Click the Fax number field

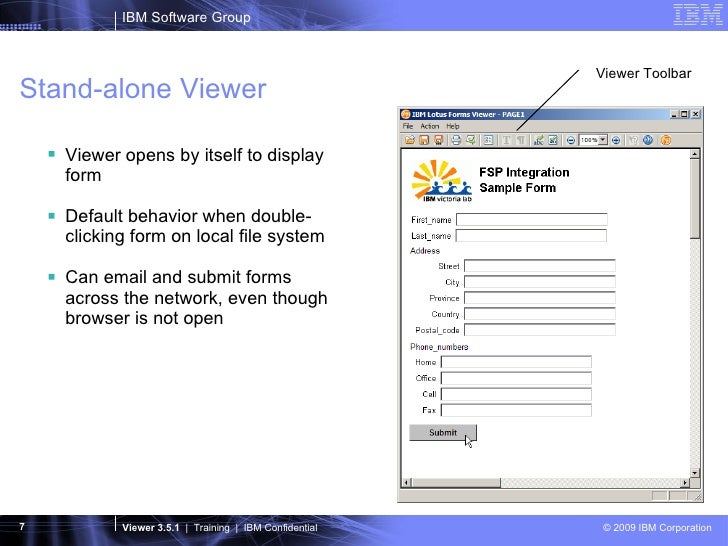(516, 410)
